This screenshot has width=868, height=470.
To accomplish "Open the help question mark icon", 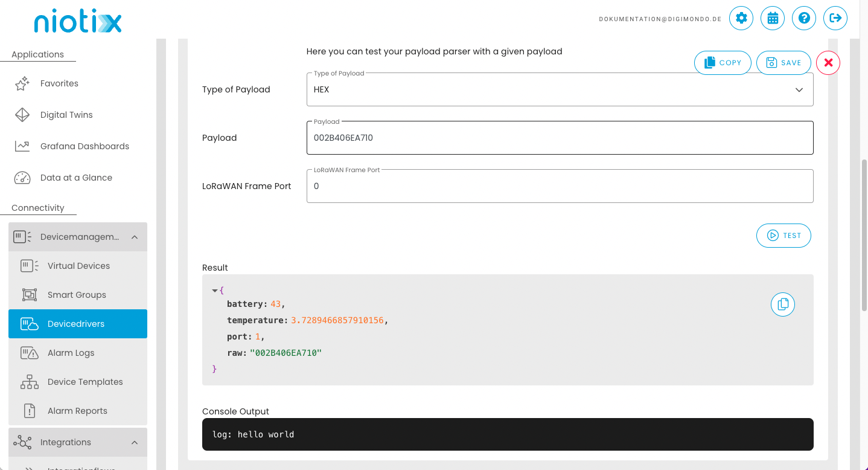I will coord(804,18).
